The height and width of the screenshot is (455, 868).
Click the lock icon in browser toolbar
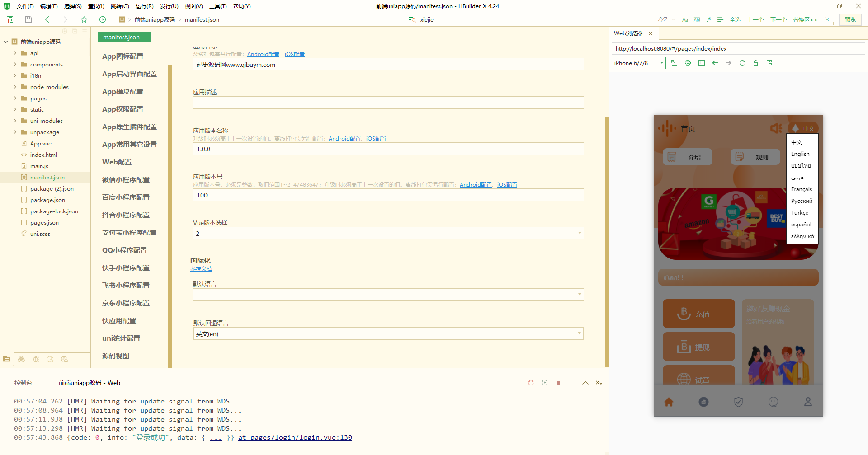point(755,63)
